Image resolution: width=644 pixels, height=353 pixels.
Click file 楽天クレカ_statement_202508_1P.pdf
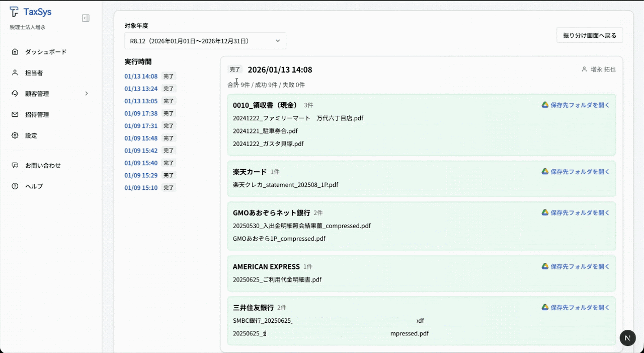tap(285, 185)
